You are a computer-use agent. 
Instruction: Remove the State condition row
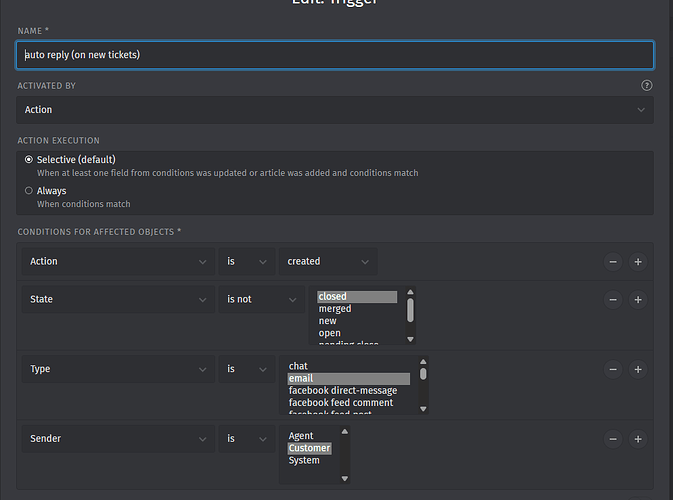pyautogui.click(x=613, y=300)
